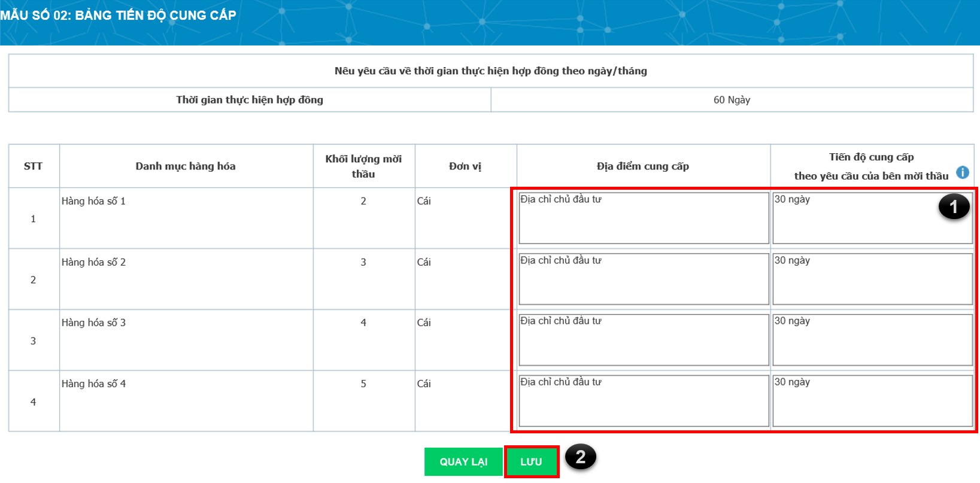
Task: Click the LƯU button
Action: [531, 461]
